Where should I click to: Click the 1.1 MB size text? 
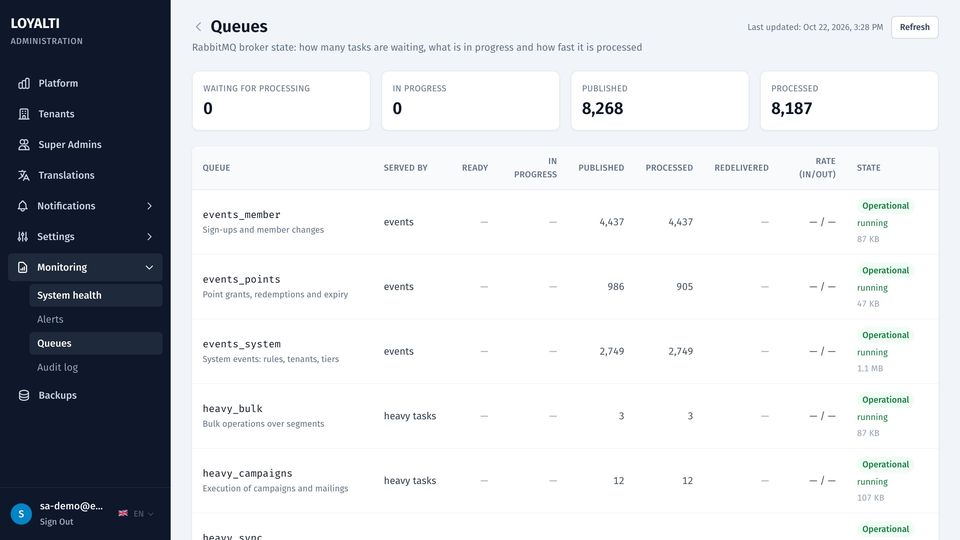870,369
